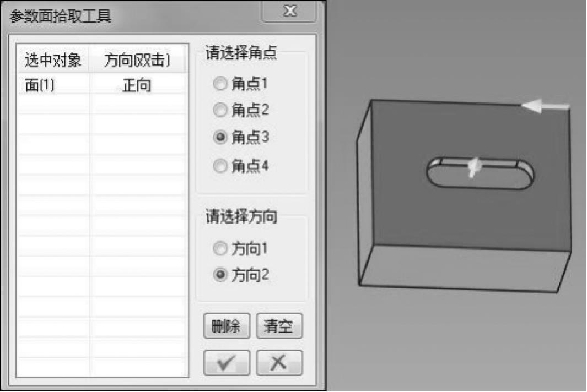
Task: Select the 角点4 radio button
Action: (x=220, y=166)
